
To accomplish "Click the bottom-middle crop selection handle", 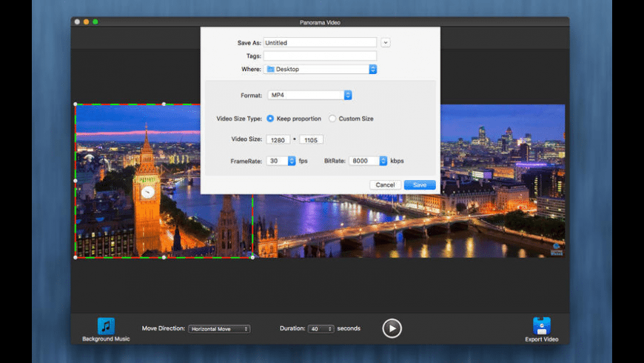I will coord(164,257).
